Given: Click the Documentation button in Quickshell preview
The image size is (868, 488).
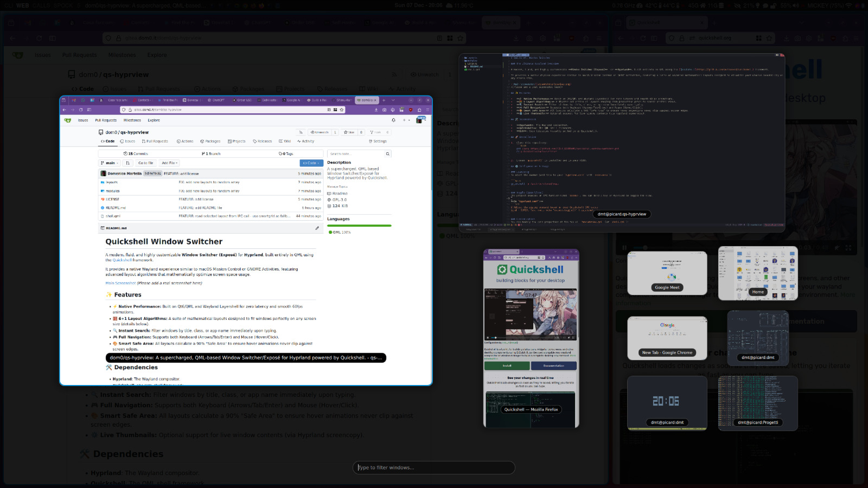Looking at the screenshot, I should point(554,365).
